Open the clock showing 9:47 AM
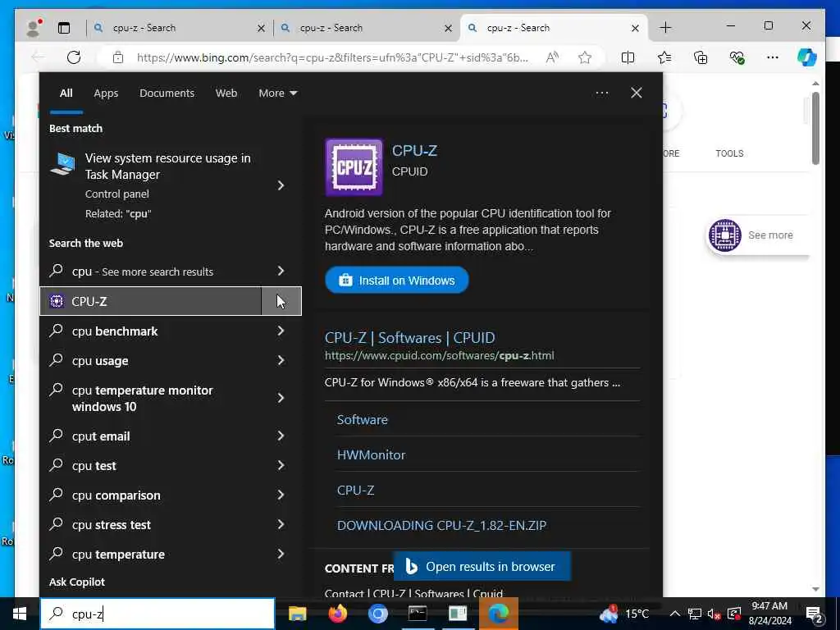This screenshot has width=840, height=630. [769, 614]
